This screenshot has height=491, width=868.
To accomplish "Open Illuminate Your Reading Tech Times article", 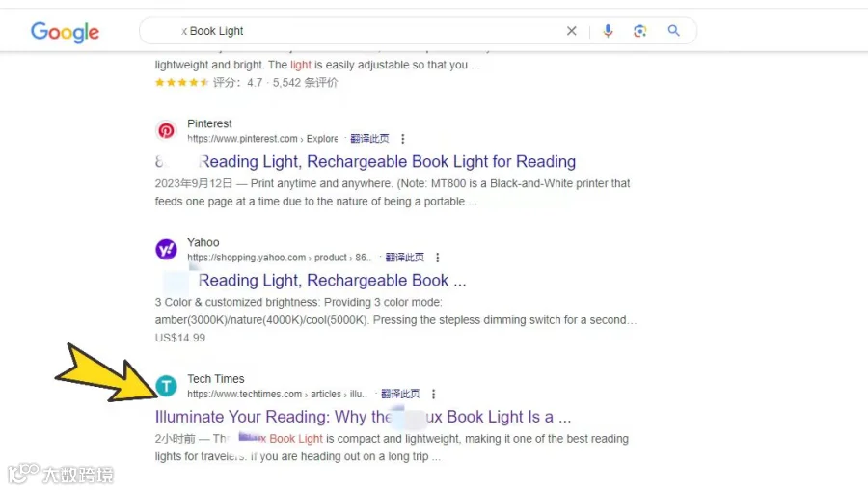I will (364, 417).
